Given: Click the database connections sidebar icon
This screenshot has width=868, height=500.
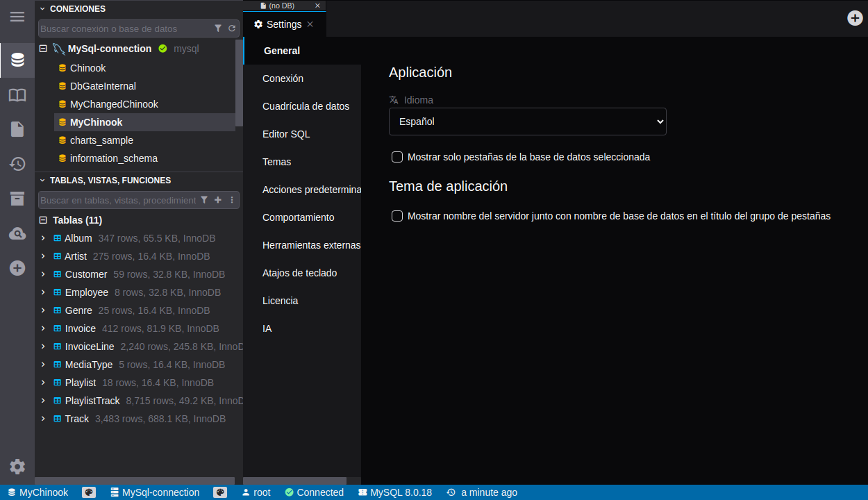Looking at the screenshot, I should click(17, 60).
